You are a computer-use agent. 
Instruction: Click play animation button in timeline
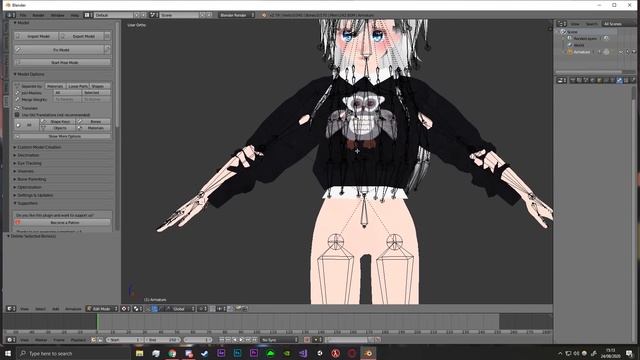pyautogui.click(x=241, y=340)
